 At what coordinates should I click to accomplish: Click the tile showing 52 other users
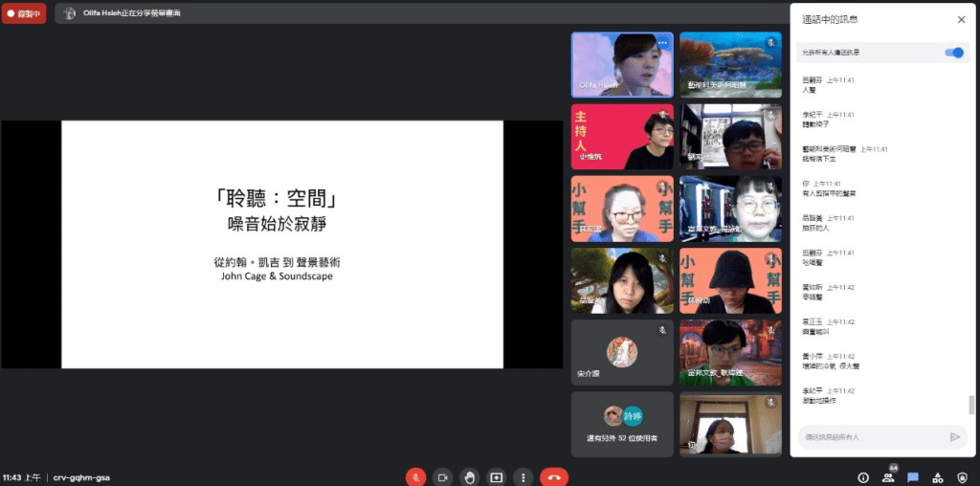tap(622, 423)
